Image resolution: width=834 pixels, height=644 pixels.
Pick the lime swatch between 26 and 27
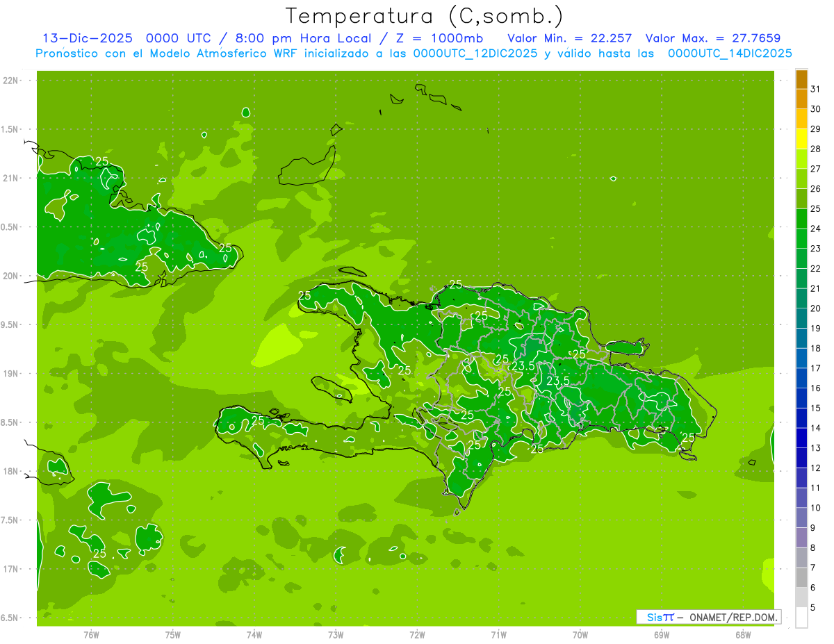tap(801, 179)
